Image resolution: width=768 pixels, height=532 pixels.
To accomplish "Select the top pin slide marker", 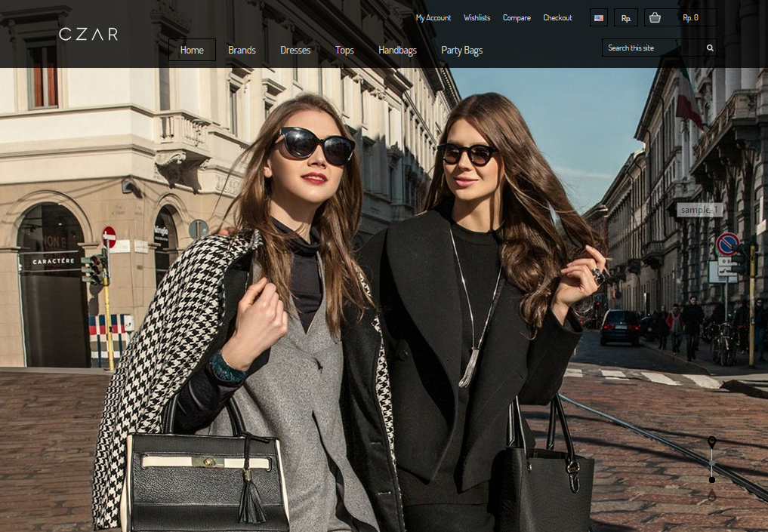I will coord(711,441).
